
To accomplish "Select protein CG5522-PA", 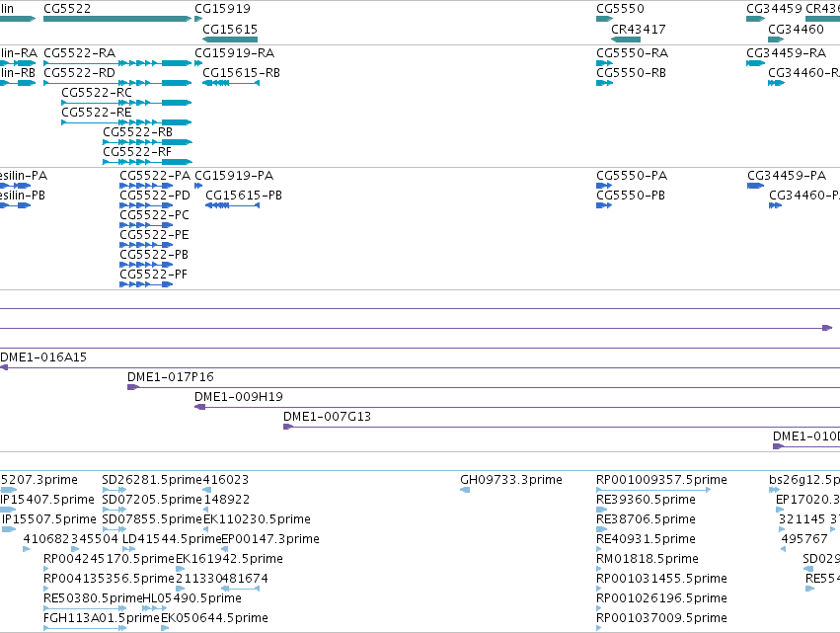I will [146, 186].
